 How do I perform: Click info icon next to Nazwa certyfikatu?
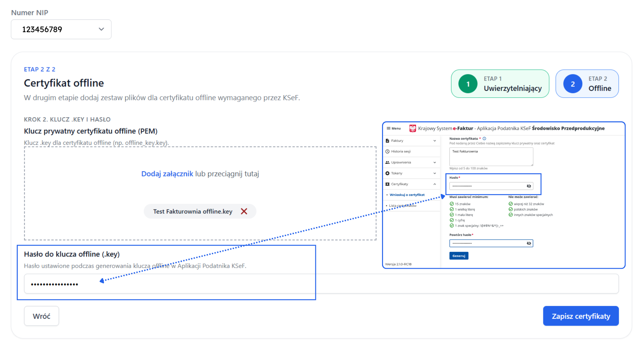(x=484, y=138)
